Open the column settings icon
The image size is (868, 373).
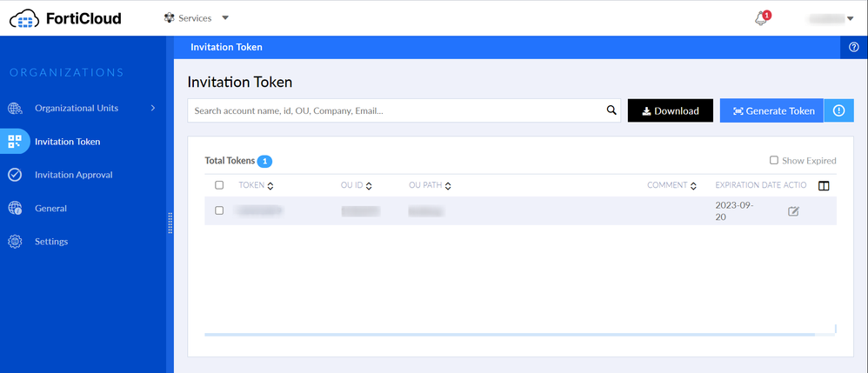click(x=825, y=185)
